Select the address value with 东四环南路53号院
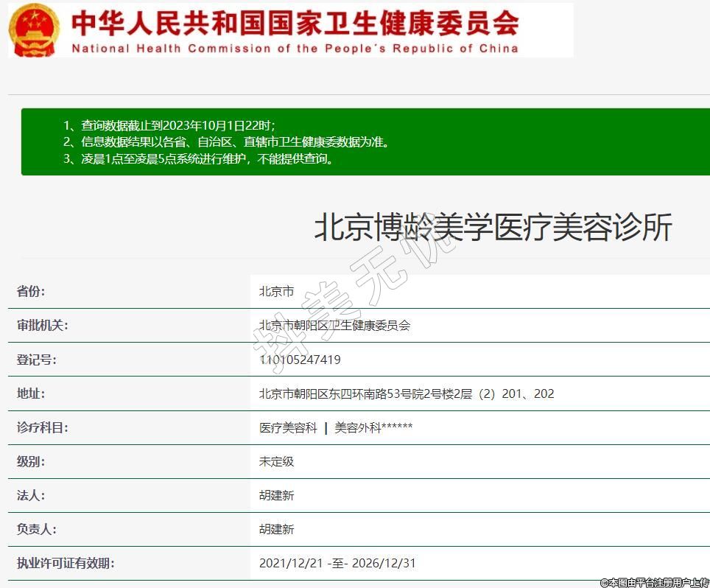 pyautogui.click(x=407, y=393)
